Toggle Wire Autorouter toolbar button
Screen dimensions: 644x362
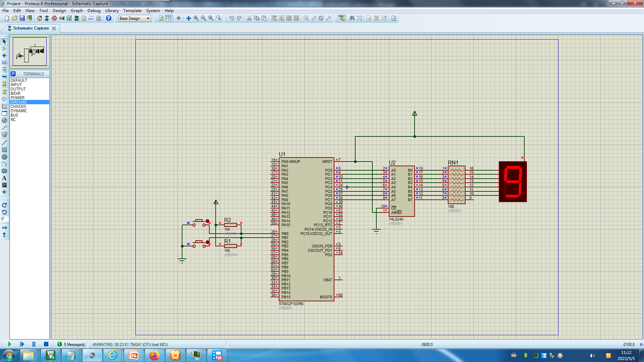pyautogui.click(x=341, y=18)
